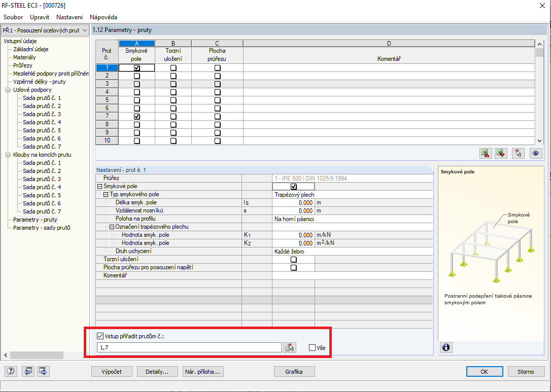551x392 pixels.
Task: Select Mezilehlé podpory proti příčném tree item
Action: coord(51,74)
